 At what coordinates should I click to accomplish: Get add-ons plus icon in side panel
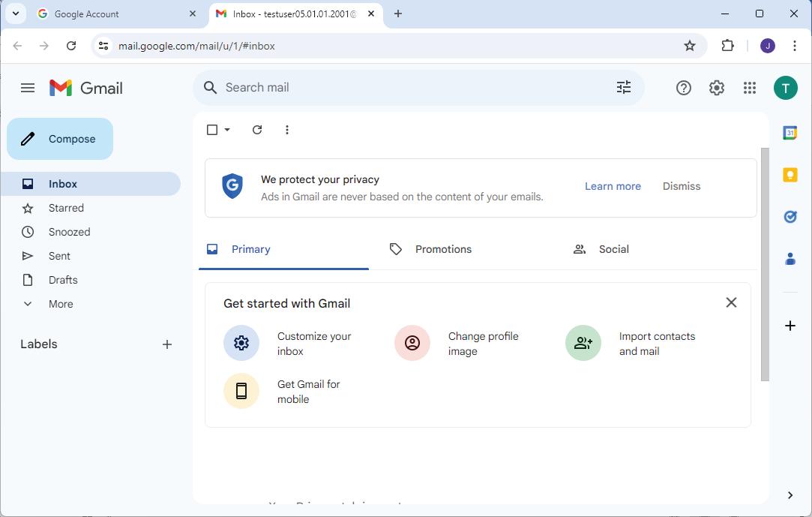(x=790, y=326)
